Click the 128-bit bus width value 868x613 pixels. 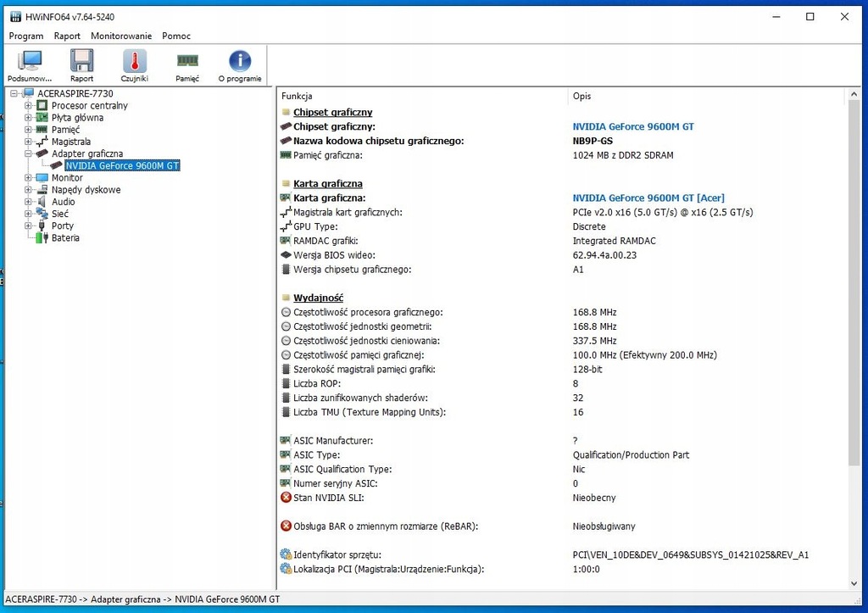(x=587, y=370)
